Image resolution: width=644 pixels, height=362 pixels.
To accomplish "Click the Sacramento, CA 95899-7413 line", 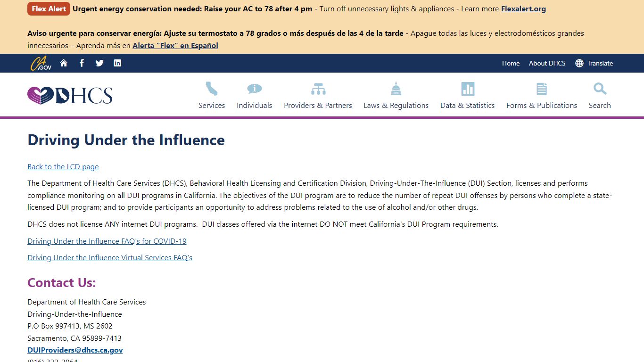I will point(74,338).
